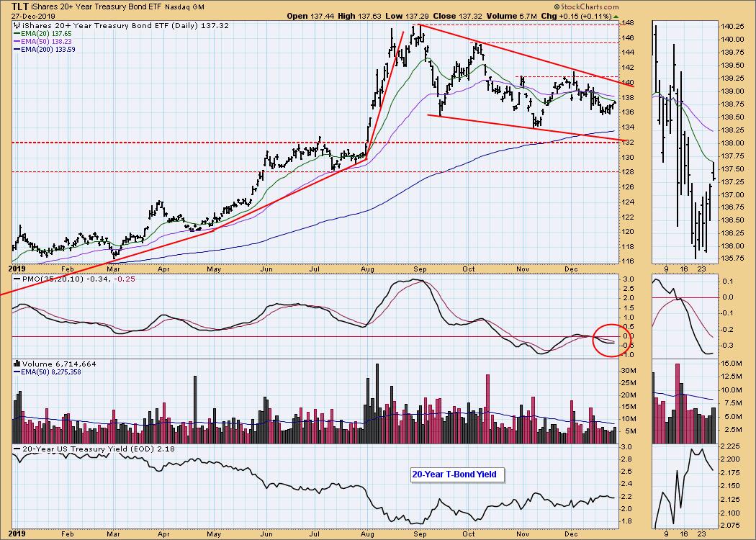Viewport: 756px width, 540px height.
Task: Click the 'Jun' label on the bottom date axis
Action: click(266, 534)
